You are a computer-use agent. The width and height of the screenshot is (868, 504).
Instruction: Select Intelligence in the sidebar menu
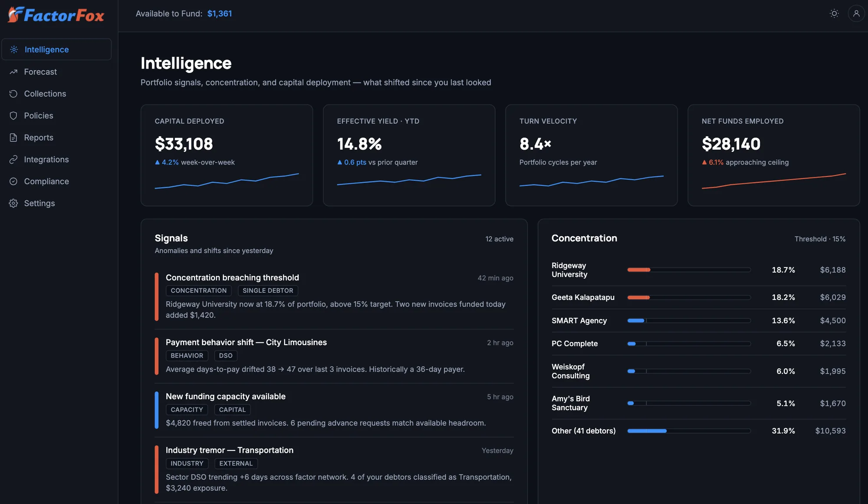pyautogui.click(x=56, y=49)
